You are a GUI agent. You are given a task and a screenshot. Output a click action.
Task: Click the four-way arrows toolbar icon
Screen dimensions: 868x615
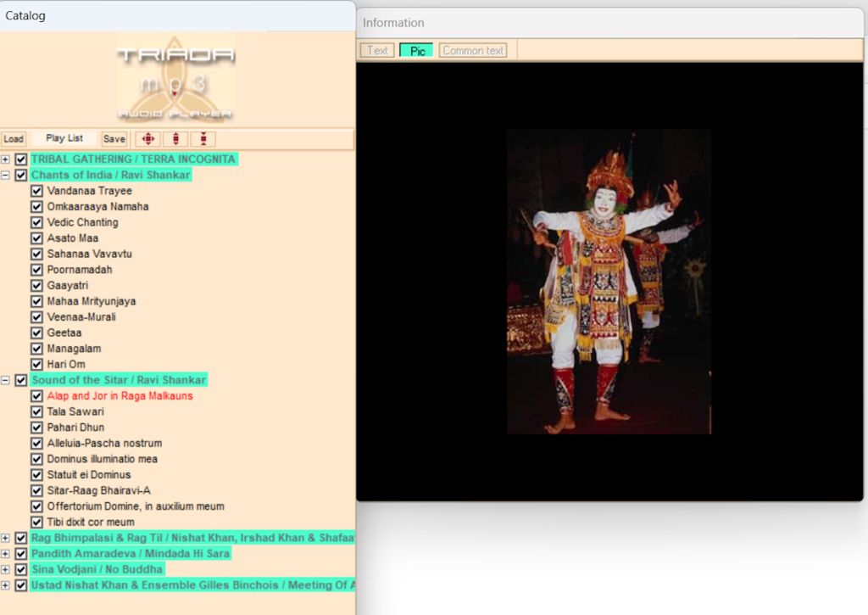[x=147, y=138]
